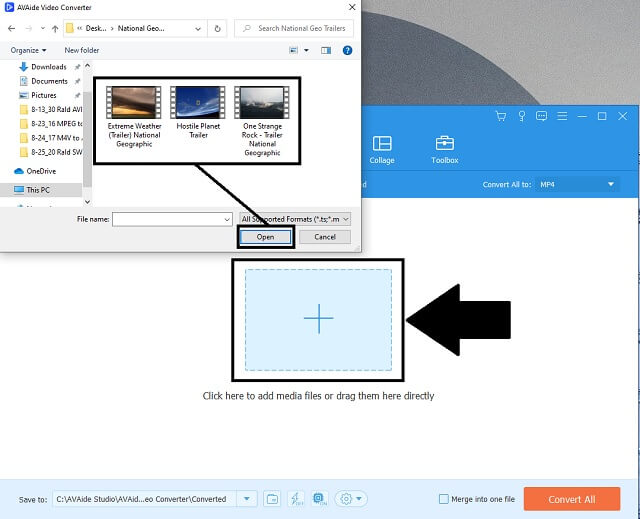Viewport: 640px width, 519px height.
Task: Expand the File name history dropdown
Action: (x=227, y=220)
